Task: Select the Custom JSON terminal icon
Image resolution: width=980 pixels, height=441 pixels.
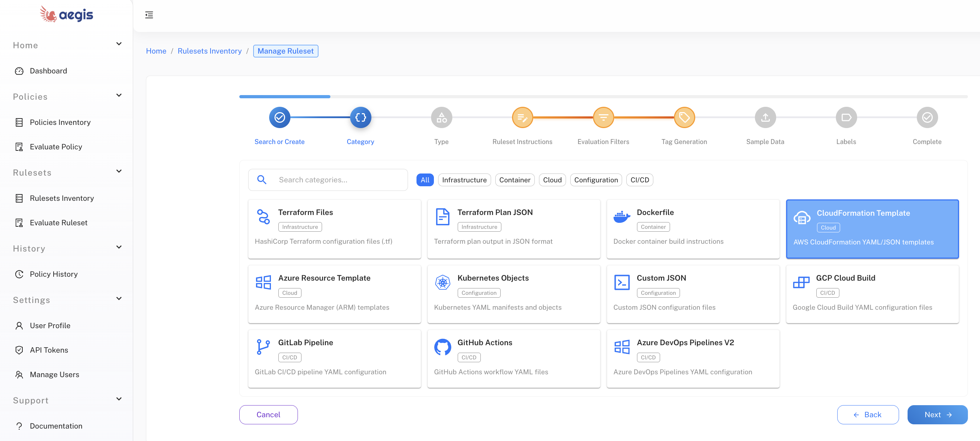Action: (x=622, y=282)
